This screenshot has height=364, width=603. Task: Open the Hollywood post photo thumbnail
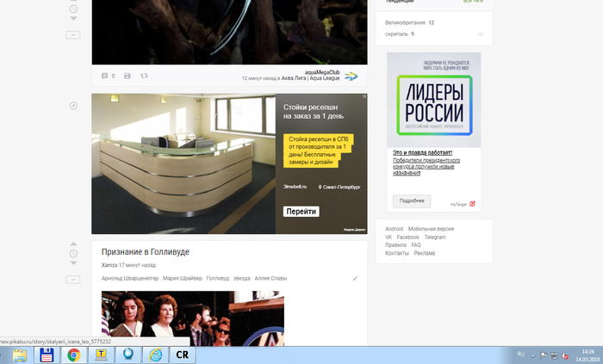192,318
